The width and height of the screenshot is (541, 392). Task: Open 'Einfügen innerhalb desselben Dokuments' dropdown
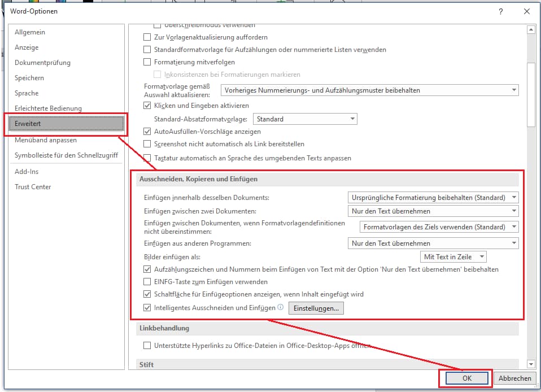coord(433,198)
